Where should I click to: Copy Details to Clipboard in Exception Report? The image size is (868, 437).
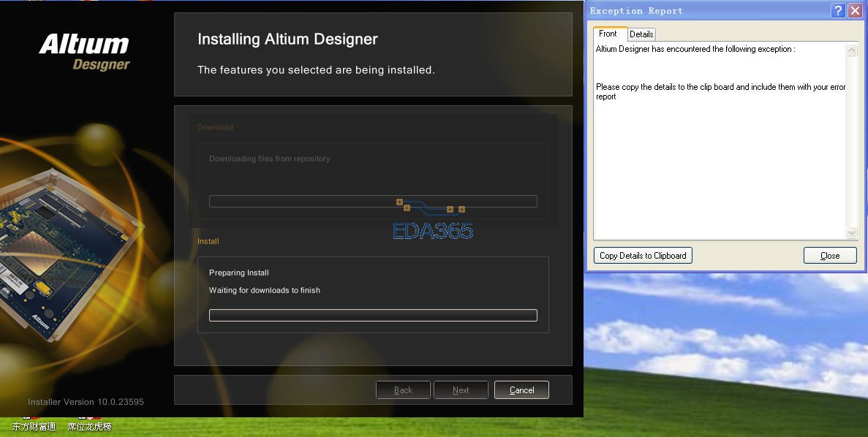pos(643,256)
